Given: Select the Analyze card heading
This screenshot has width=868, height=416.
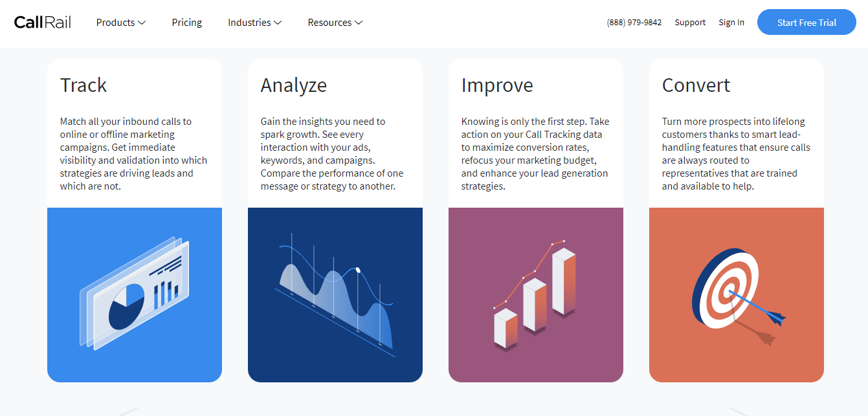Looking at the screenshot, I should [x=294, y=85].
